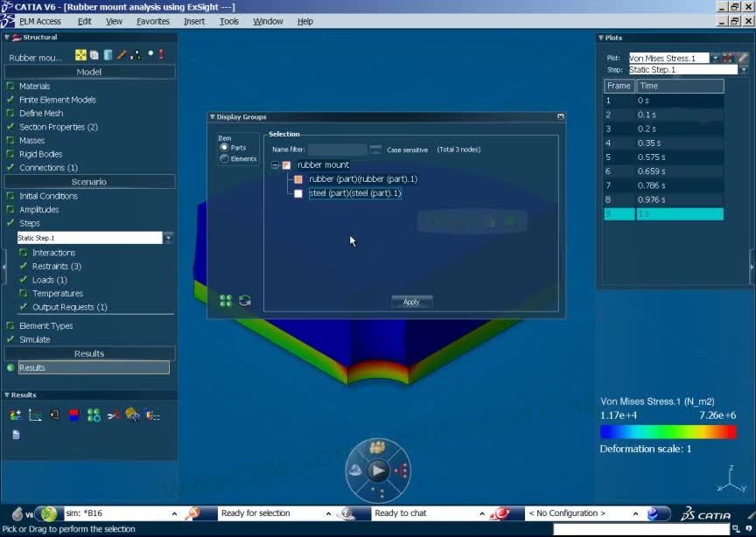Click the red dots icon on compass right
This screenshot has height=537, width=756.
(x=401, y=471)
